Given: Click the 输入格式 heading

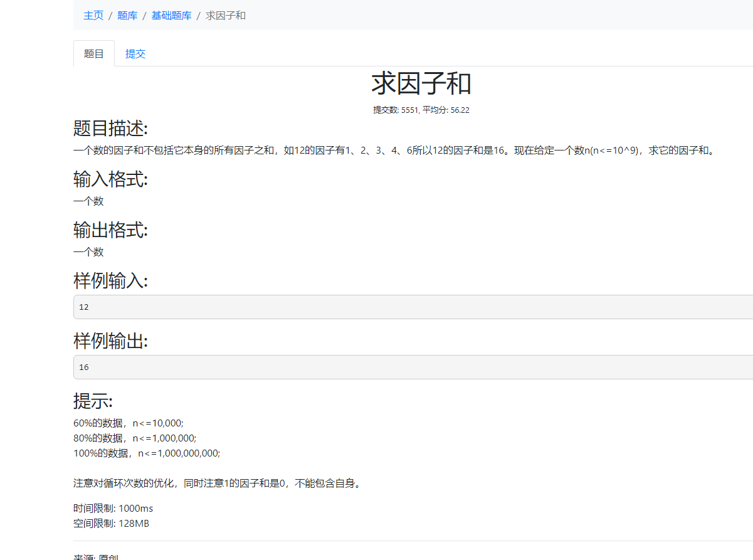Looking at the screenshot, I should pyautogui.click(x=111, y=179).
